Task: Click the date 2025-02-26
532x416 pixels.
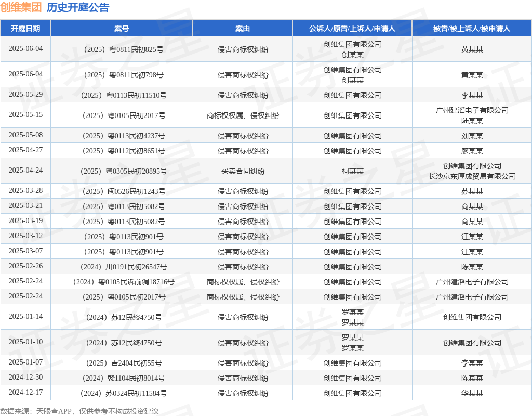Action: coord(26,266)
